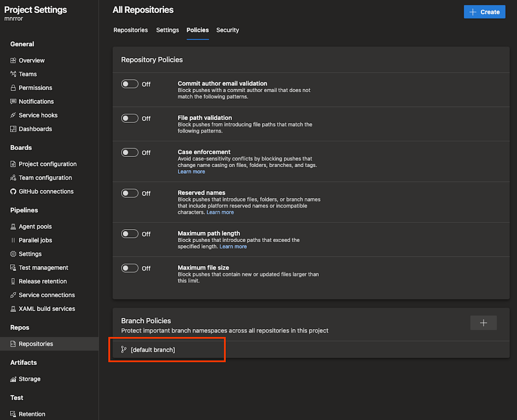Open Service hooks page
The height and width of the screenshot is (420, 517).
pos(38,115)
